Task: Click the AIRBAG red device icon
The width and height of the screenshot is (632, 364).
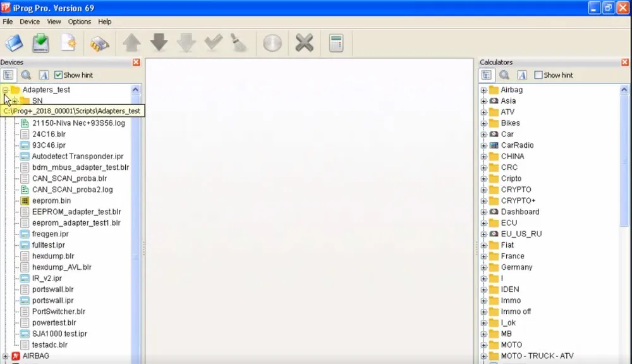Action: click(16, 356)
